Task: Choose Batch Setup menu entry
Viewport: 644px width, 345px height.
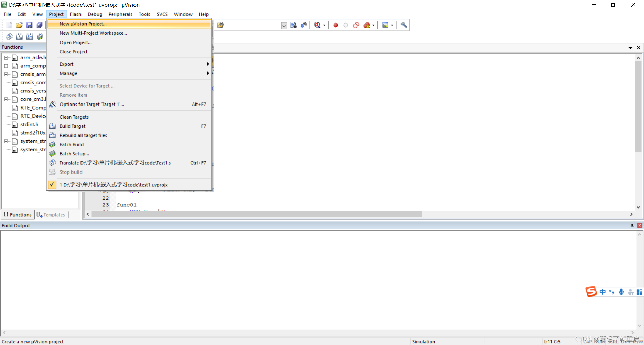Action: 129,154
